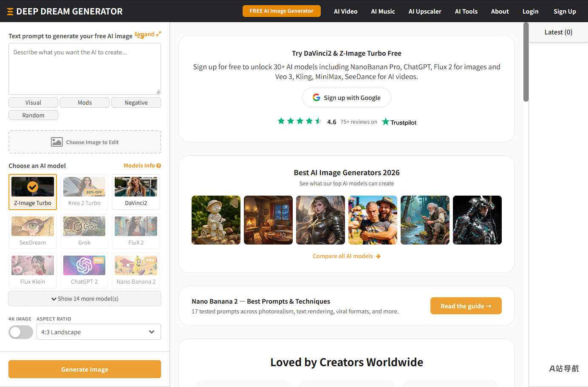Select the ChatGPT 2 model icon
Screen dimensions: 588x387
pyautogui.click(x=84, y=266)
